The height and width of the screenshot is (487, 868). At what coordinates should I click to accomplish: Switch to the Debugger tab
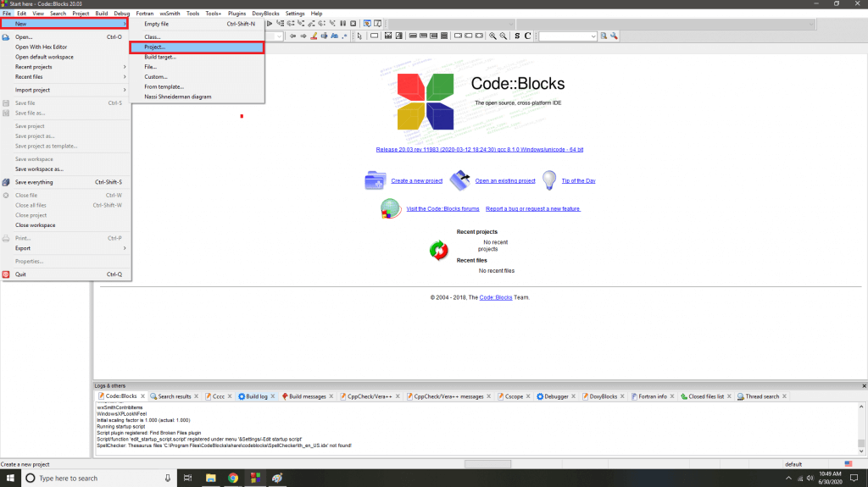coord(552,396)
